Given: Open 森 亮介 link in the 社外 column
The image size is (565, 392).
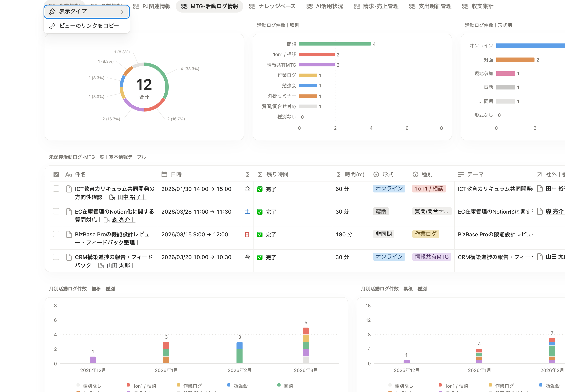Looking at the screenshot, I should pyautogui.click(x=554, y=211).
